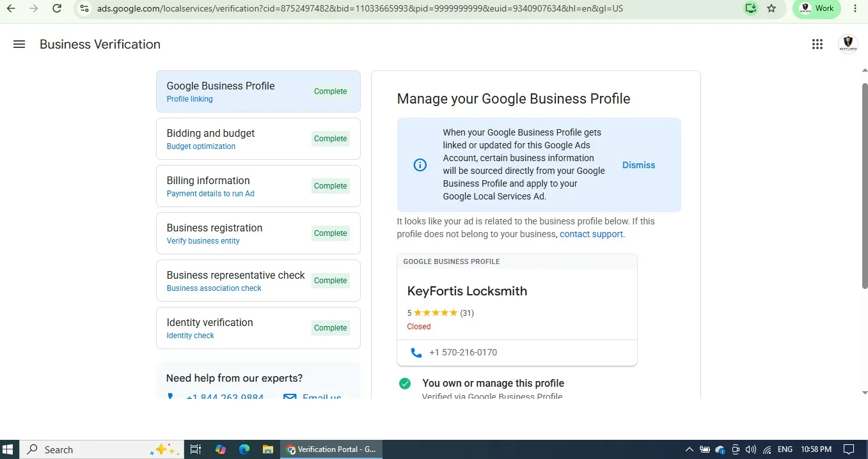Click the info circle icon
Screen dimensions: 868x459
(420, 165)
